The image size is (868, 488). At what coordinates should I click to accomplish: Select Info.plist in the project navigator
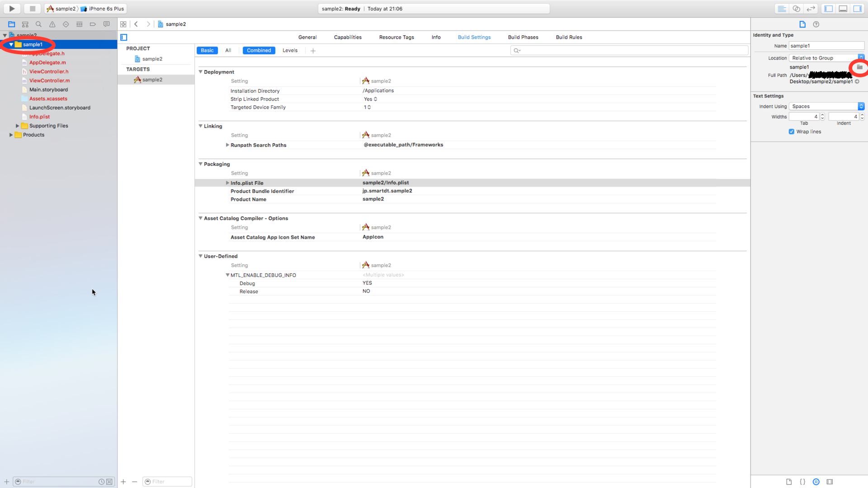40,117
